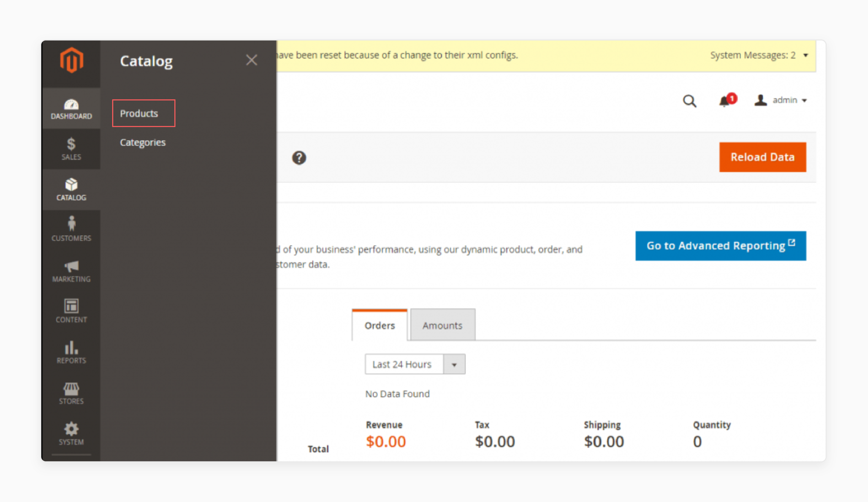Click the help question mark icon

click(299, 158)
